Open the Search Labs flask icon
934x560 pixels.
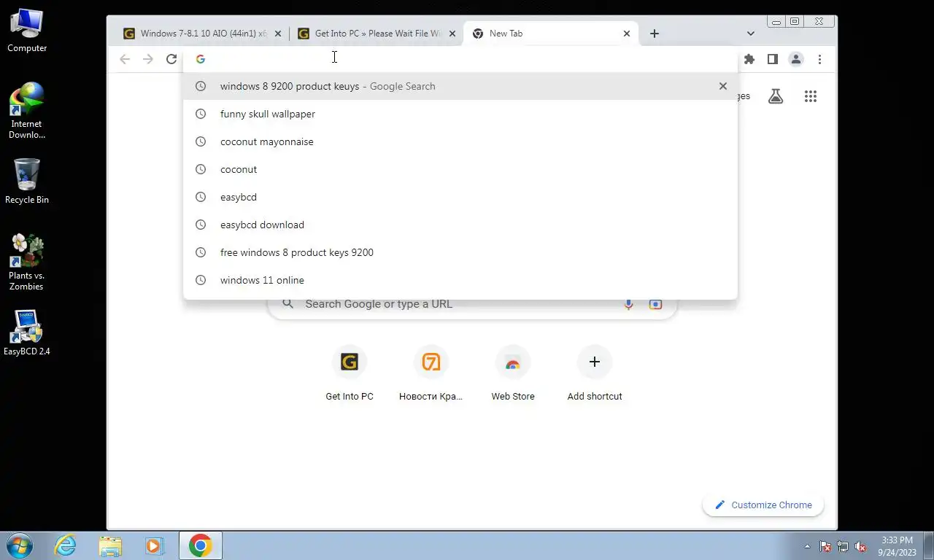[776, 96]
